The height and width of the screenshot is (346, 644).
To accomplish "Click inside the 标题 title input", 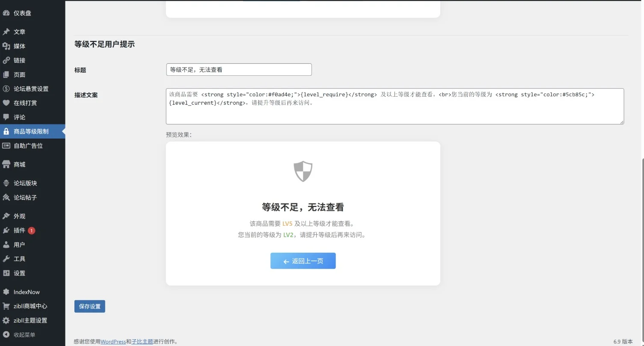I will pyautogui.click(x=238, y=69).
